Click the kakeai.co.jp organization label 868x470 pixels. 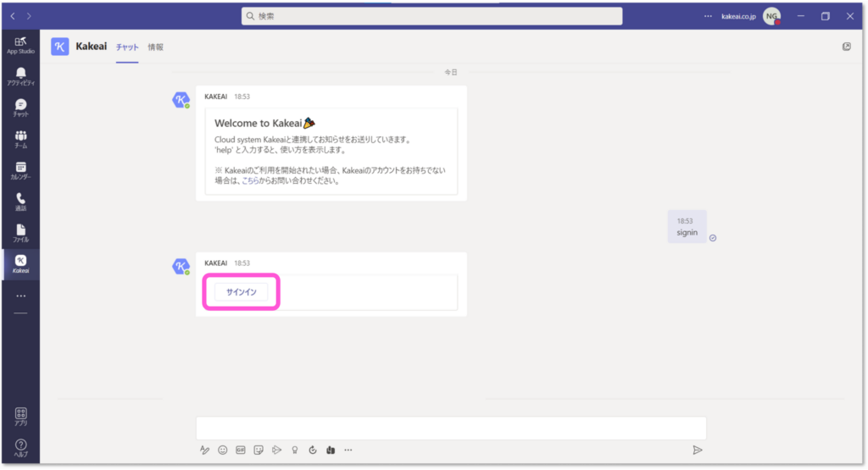coord(738,16)
